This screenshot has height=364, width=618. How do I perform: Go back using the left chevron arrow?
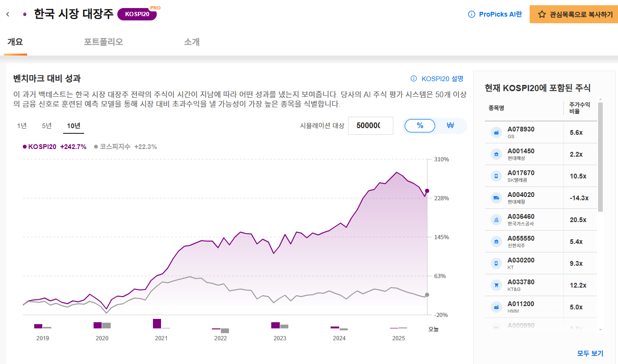tap(8, 14)
